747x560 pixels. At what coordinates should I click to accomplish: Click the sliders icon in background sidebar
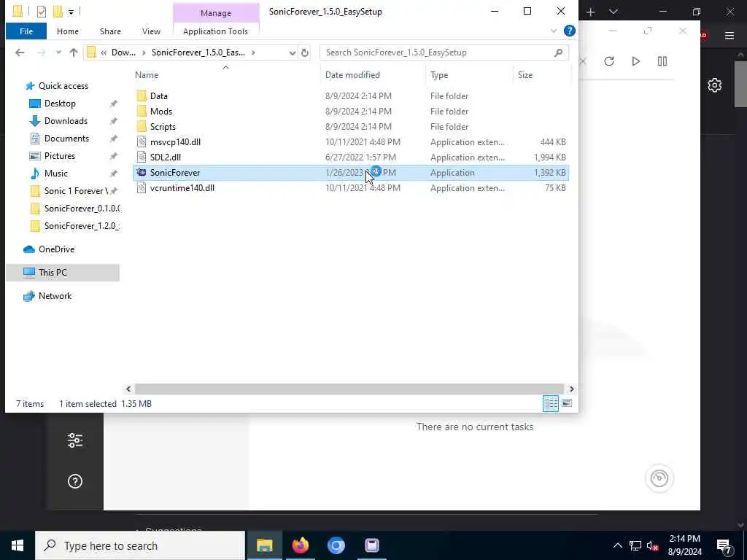pos(75,440)
